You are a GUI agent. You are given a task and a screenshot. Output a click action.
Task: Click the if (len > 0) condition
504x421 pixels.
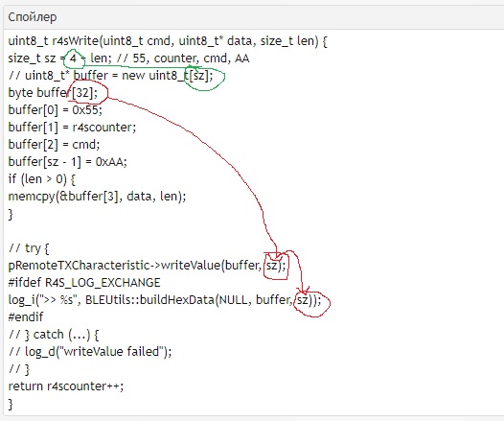pos(42,179)
